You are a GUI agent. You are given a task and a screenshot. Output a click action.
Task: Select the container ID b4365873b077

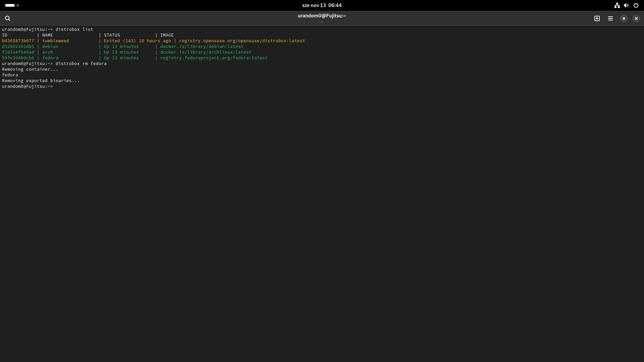coord(18,41)
